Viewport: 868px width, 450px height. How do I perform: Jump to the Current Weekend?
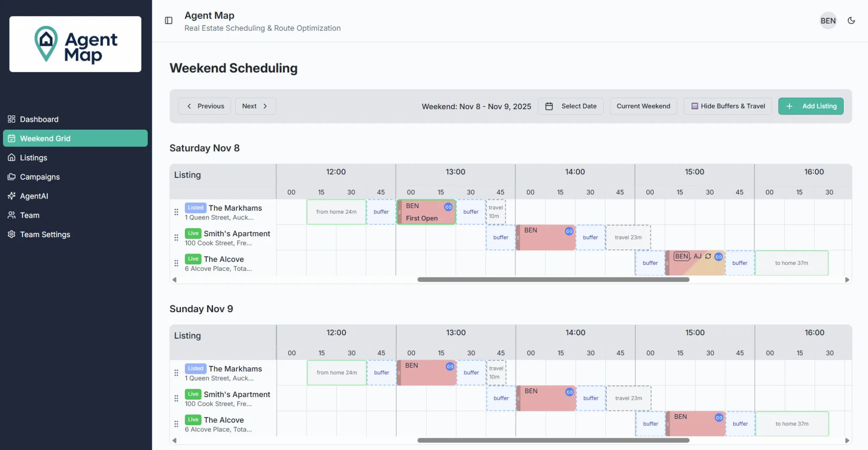pyautogui.click(x=643, y=106)
